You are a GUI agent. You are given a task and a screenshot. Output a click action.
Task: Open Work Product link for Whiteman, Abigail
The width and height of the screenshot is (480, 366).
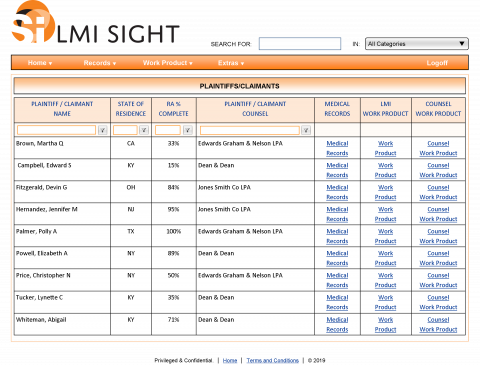click(385, 324)
